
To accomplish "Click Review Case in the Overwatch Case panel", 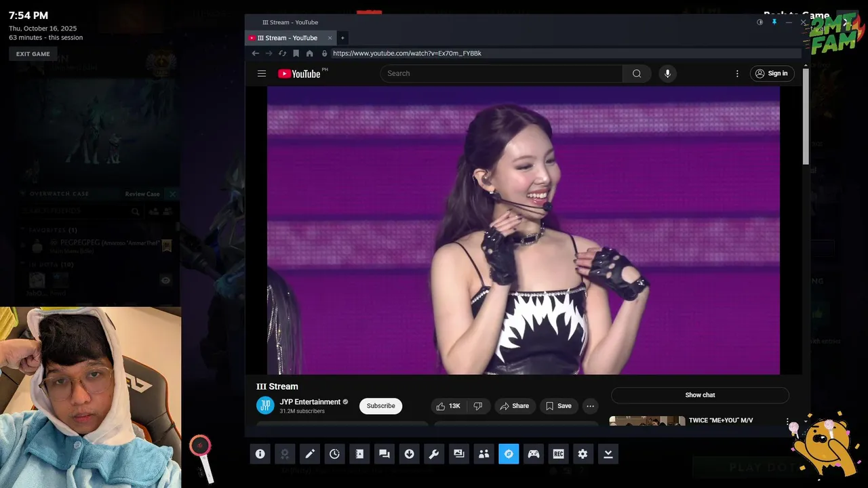I will coord(142,194).
